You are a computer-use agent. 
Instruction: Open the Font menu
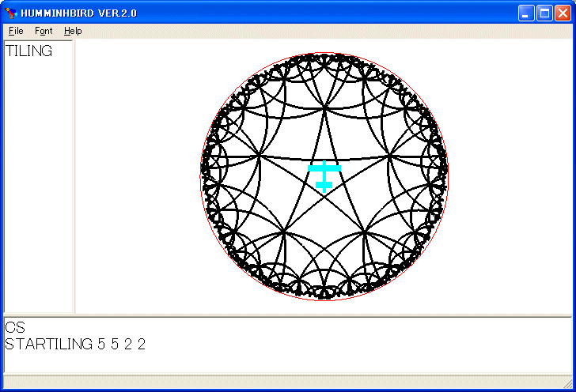[44, 31]
